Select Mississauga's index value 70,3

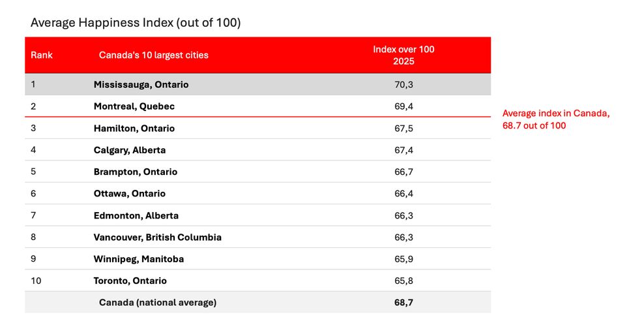coord(403,85)
